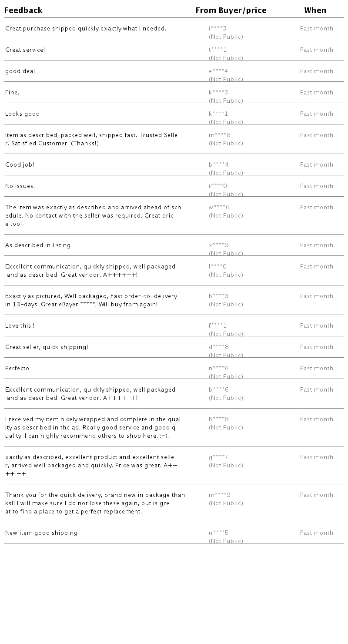Screen dimensions: 348x644
Task: Select the buyer name e****4
Action: pos(218,71)
